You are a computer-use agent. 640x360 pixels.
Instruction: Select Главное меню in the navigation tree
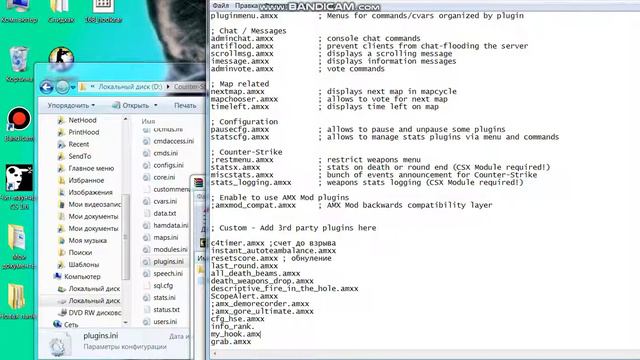point(91,168)
